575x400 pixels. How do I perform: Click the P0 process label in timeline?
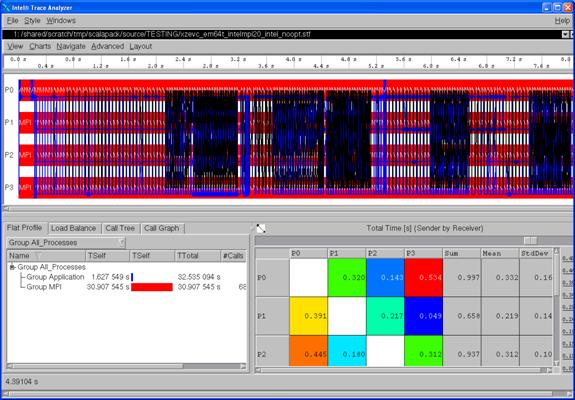pyautogui.click(x=9, y=90)
